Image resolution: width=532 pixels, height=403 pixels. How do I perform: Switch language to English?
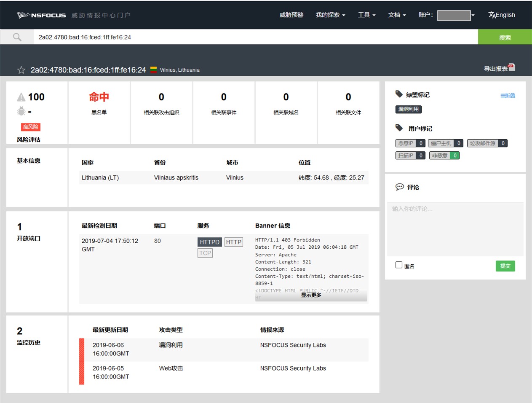[x=501, y=15]
